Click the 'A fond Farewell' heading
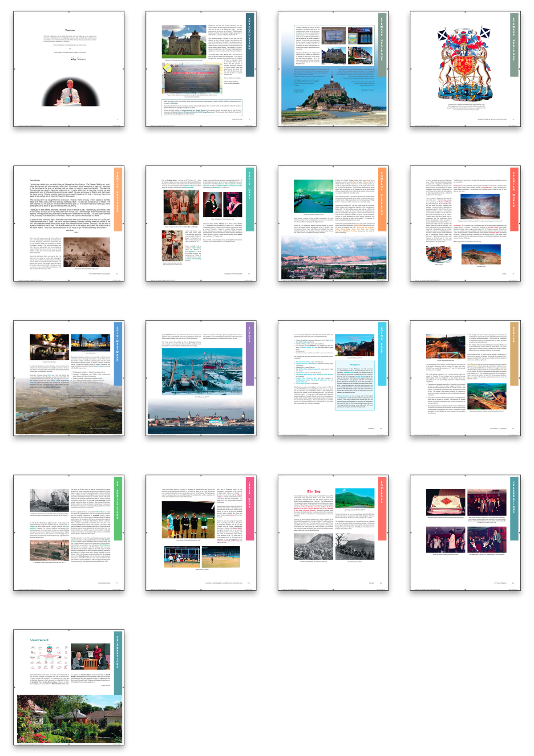Image resolution: width=534 pixels, height=756 pixels. (x=39, y=640)
